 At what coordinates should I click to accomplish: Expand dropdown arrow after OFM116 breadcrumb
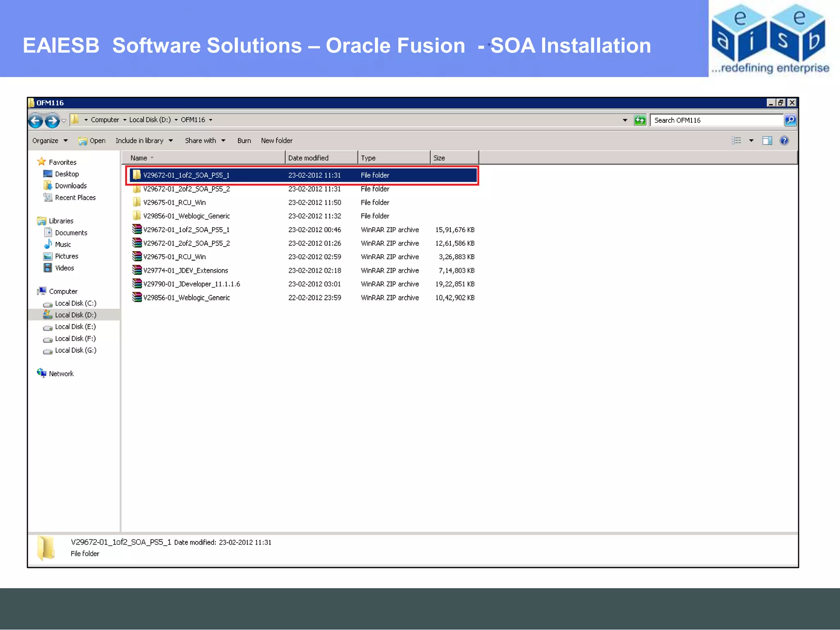210,120
